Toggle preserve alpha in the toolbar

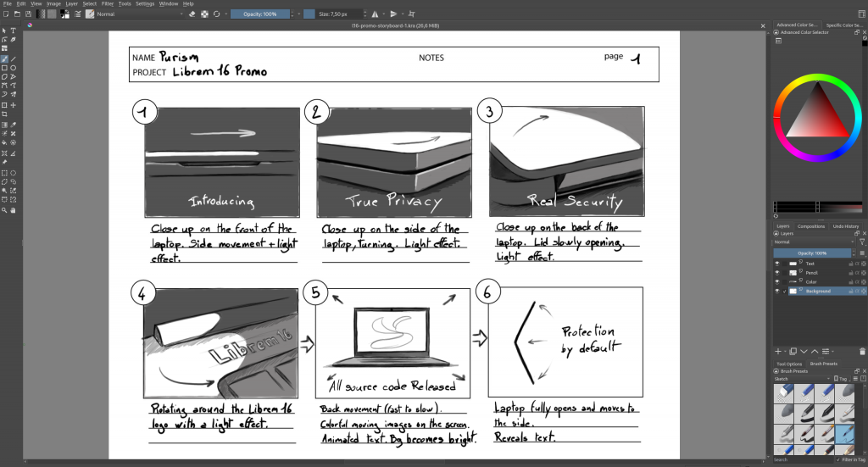click(x=204, y=14)
